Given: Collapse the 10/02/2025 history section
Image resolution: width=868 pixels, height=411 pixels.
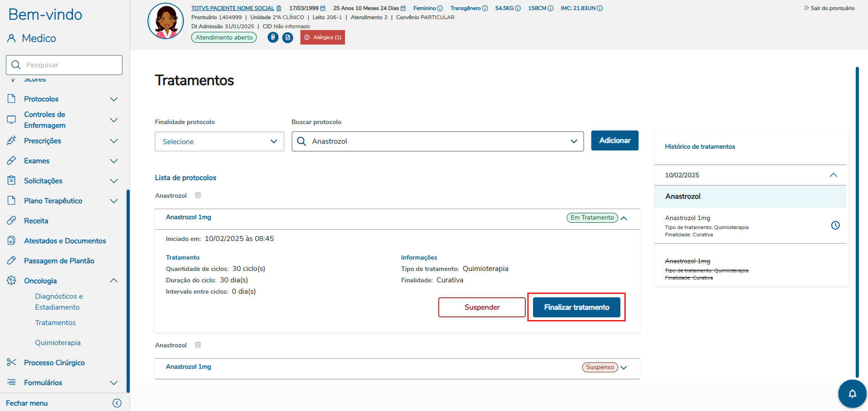Looking at the screenshot, I should pos(833,175).
